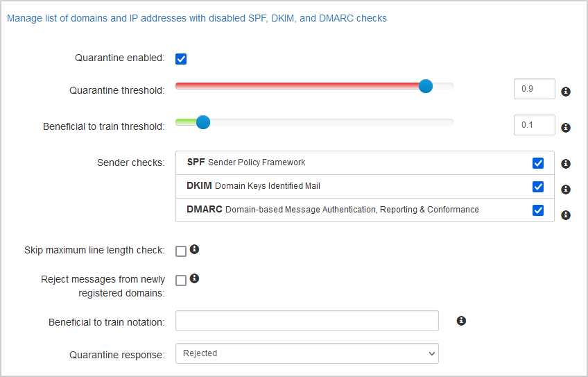Show info for DKIM sender check
The width and height of the screenshot is (588, 377).
pyautogui.click(x=566, y=190)
